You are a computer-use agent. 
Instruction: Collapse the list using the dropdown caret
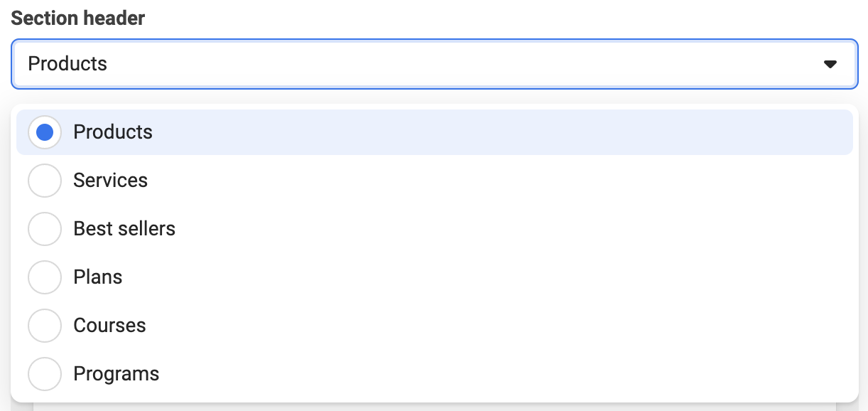pos(830,64)
